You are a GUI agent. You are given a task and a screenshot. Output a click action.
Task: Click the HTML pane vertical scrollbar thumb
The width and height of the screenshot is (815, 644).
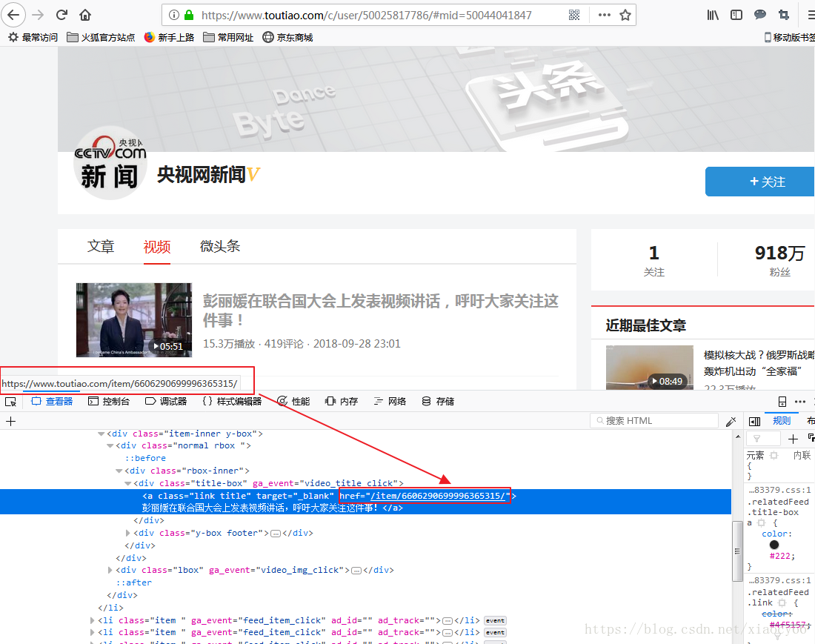pyautogui.click(x=737, y=551)
